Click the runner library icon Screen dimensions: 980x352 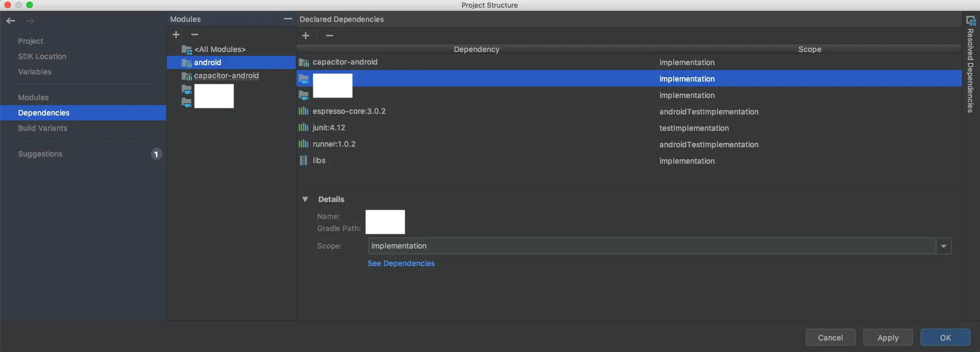tap(304, 144)
